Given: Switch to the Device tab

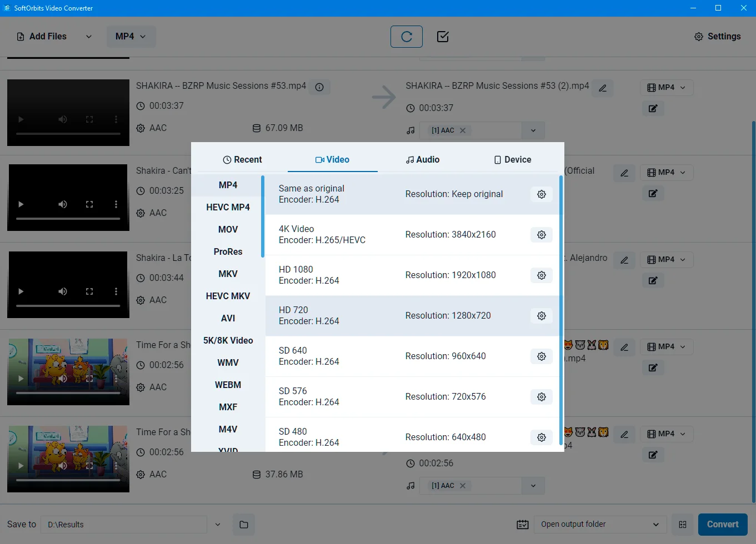Looking at the screenshot, I should (x=512, y=159).
